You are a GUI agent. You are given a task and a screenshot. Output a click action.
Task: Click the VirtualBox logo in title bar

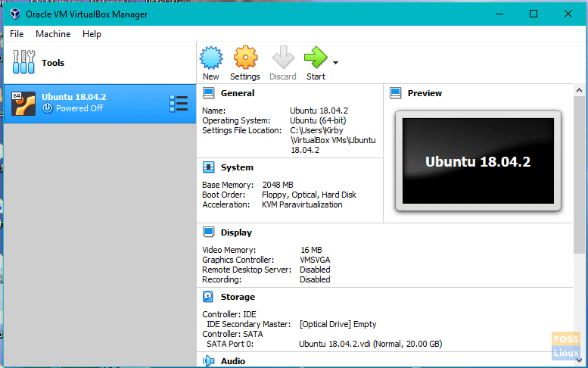15,14
